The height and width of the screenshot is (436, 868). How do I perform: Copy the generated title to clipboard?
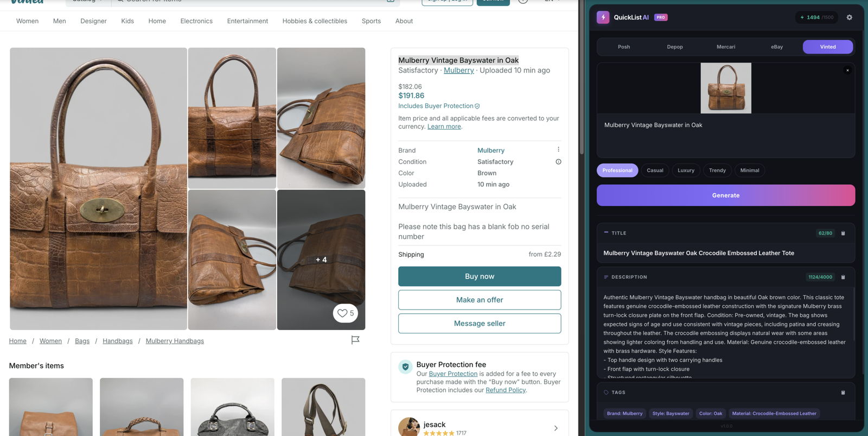843,233
